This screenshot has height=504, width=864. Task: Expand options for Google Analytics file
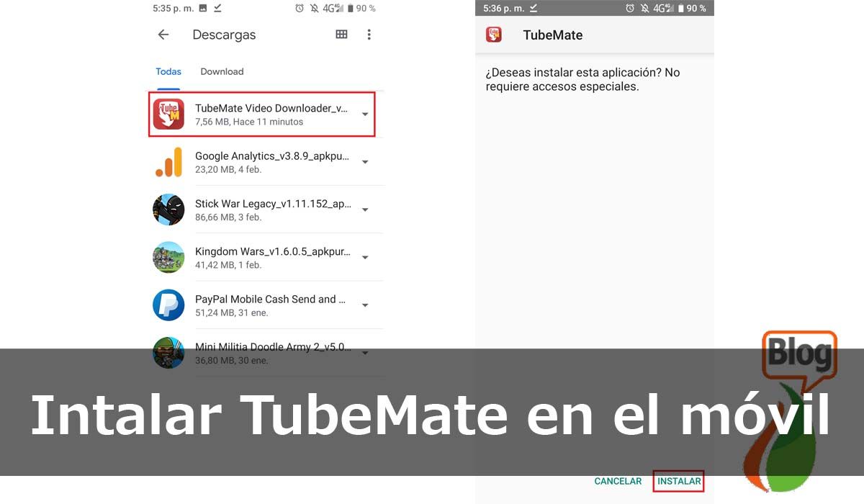click(x=365, y=162)
